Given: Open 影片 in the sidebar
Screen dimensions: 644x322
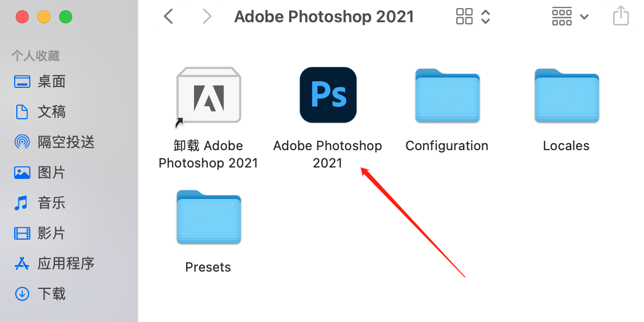Looking at the screenshot, I should 40,233.
